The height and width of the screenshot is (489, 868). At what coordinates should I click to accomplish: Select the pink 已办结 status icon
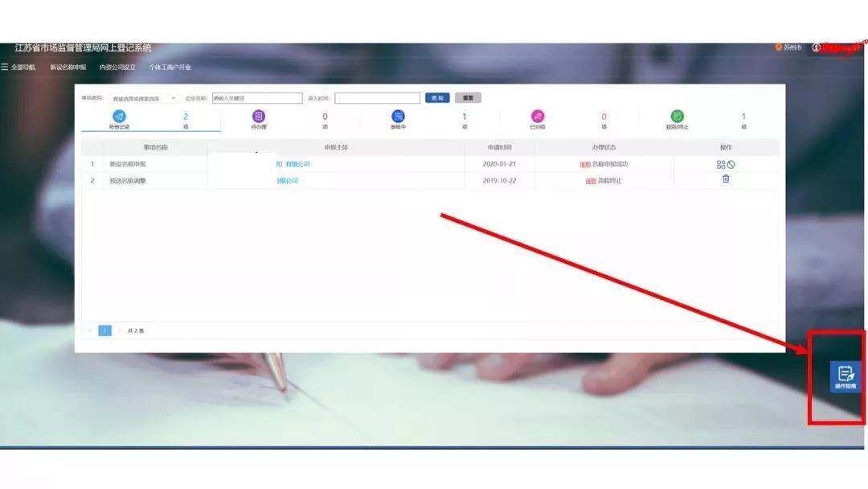[x=538, y=117]
